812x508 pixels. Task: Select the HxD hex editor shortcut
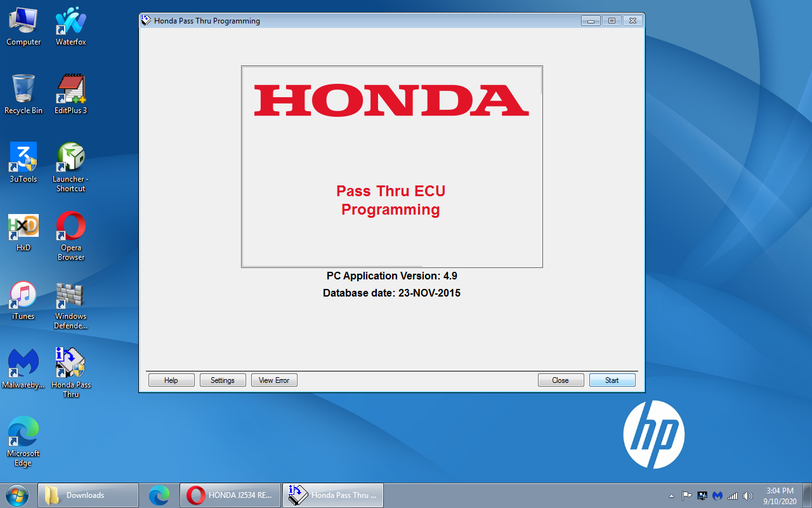[x=23, y=232]
